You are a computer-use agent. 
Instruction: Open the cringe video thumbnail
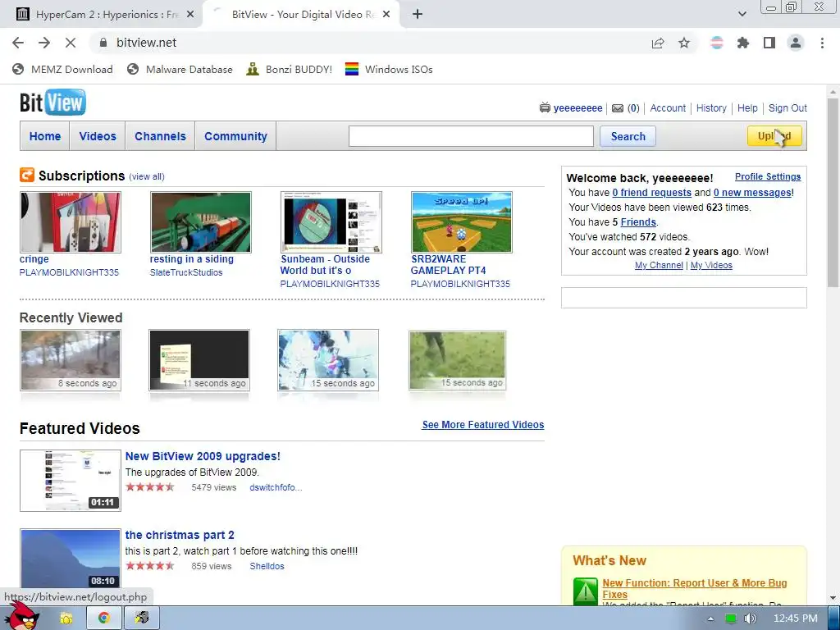pos(71,221)
